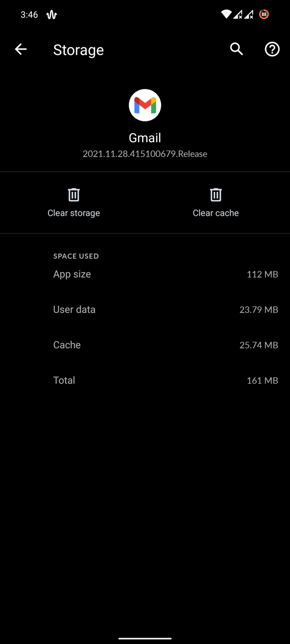Select the Cache size row

pyautogui.click(x=166, y=345)
